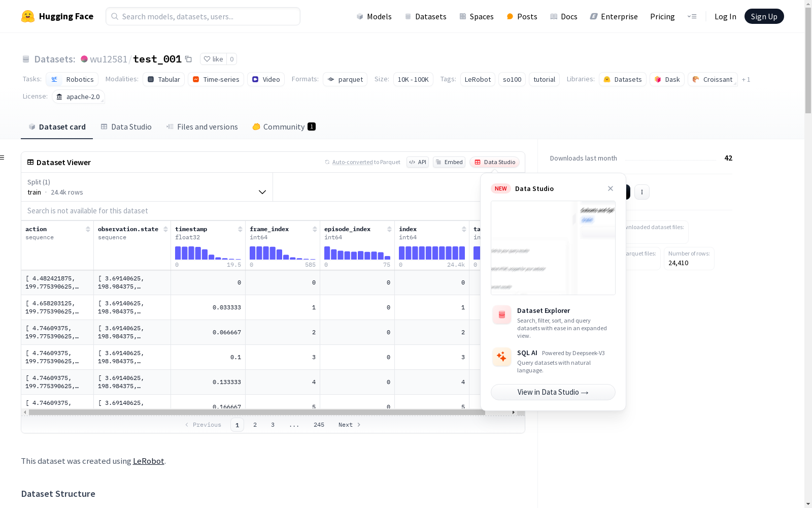Sort the observation.state column
This screenshot has width=812, height=508.
pyautogui.click(x=165, y=229)
